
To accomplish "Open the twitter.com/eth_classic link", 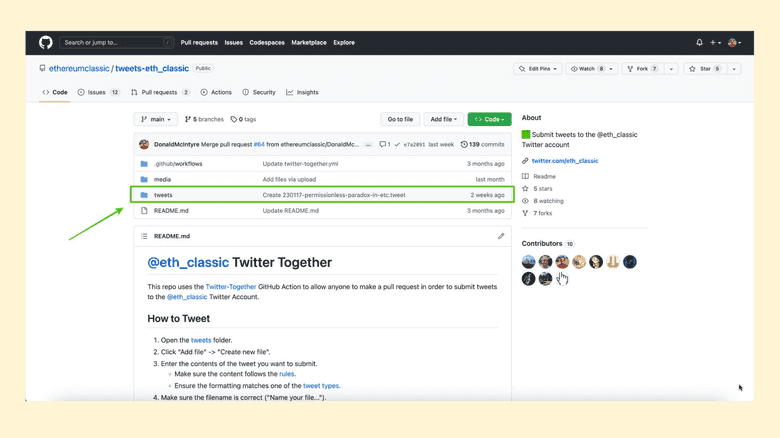I will [565, 161].
